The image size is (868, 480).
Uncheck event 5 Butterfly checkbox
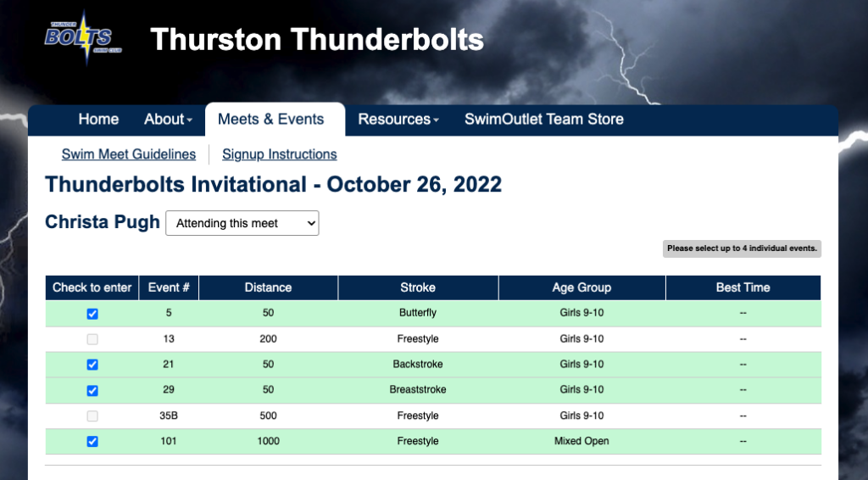click(92, 314)
